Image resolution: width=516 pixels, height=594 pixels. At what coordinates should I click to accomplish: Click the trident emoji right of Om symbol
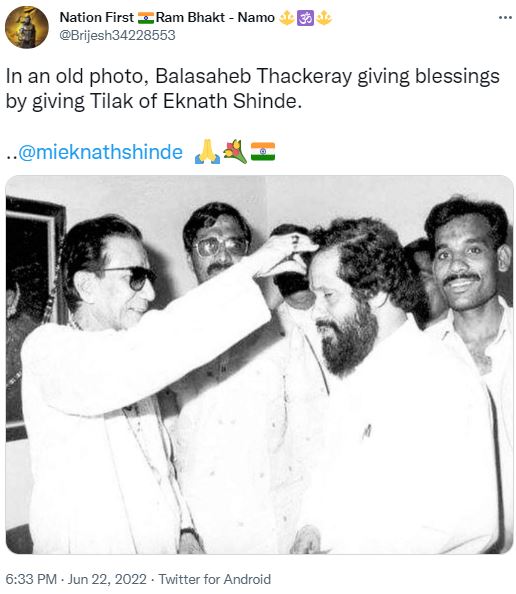point(324,18)
